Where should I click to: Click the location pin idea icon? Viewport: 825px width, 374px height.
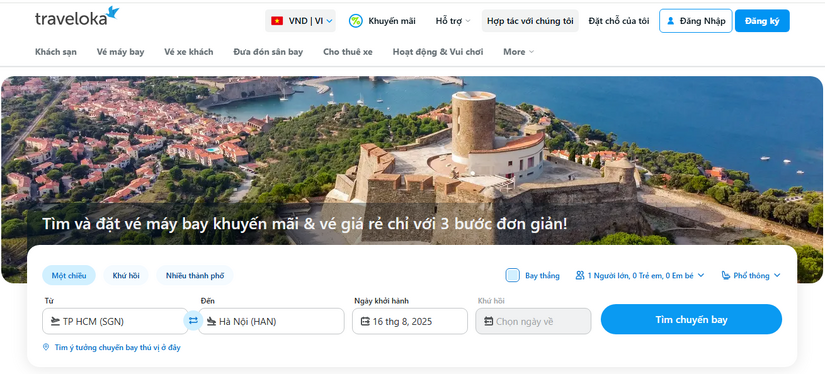pos(46,347)
